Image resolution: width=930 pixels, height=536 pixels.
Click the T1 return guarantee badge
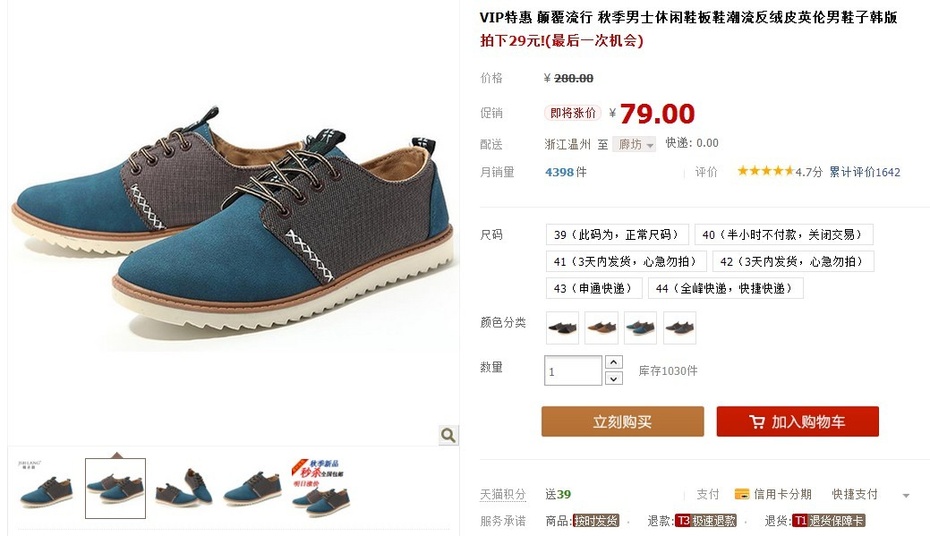[x=829, y=521]
